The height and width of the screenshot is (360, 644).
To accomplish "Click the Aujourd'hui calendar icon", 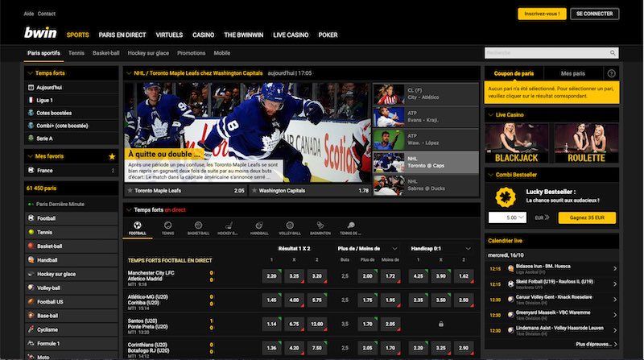I will click(x=31, y=88).
